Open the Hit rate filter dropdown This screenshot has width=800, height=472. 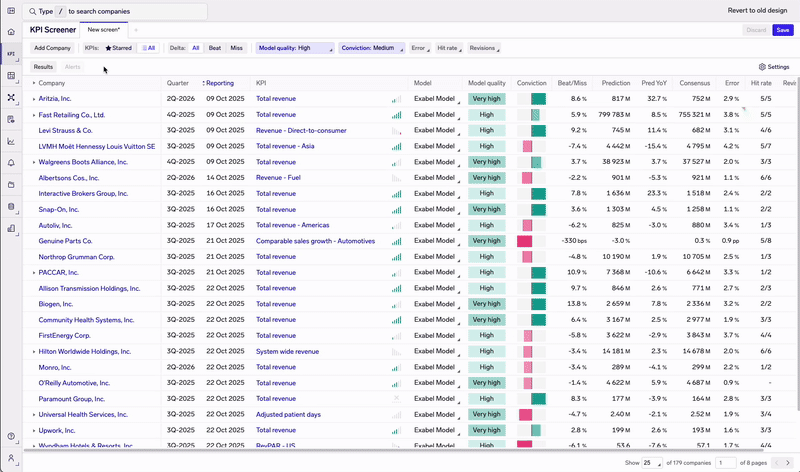[x=449, y=48]
